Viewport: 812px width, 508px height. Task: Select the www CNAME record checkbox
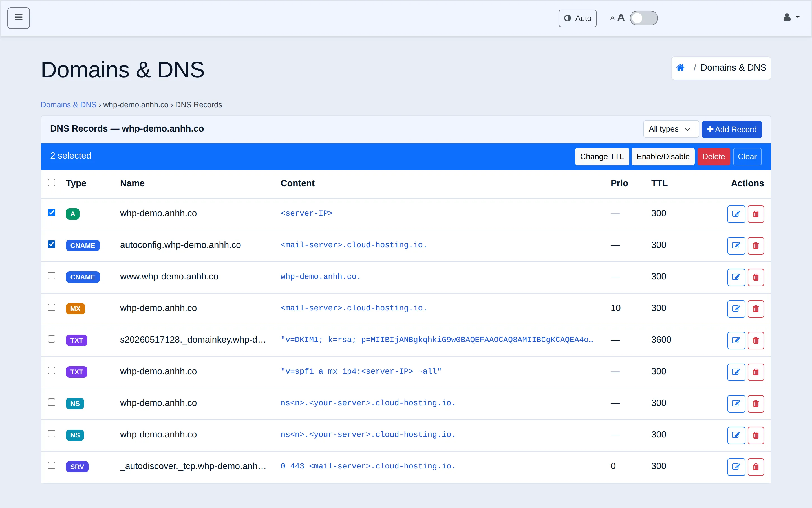[51, 275]
